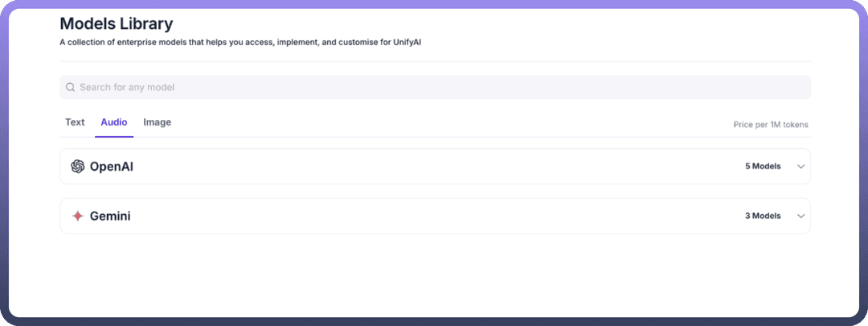Click the middle of the Gemini row
Screen dimensions: 868x326
tap(434, 217)
